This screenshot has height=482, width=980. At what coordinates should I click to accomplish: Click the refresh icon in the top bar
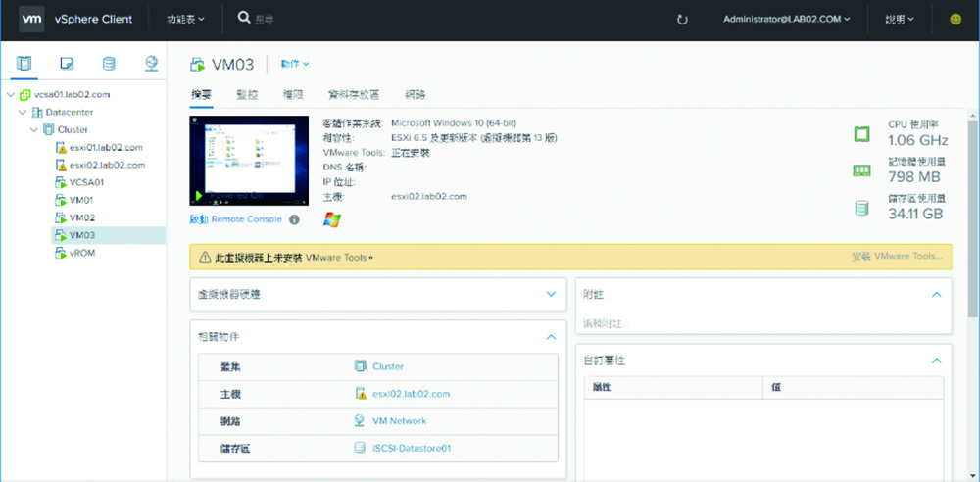coord(682,20)
